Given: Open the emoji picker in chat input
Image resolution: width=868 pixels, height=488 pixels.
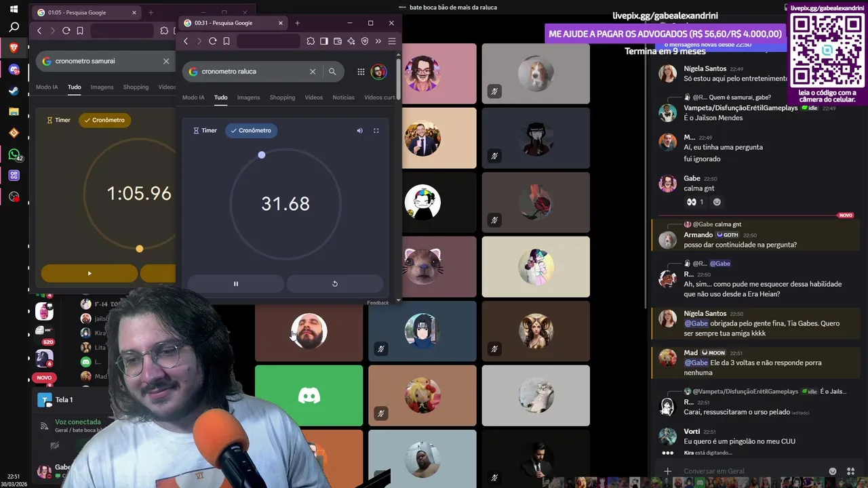Looking at the screenshot, I should point(833,471).
